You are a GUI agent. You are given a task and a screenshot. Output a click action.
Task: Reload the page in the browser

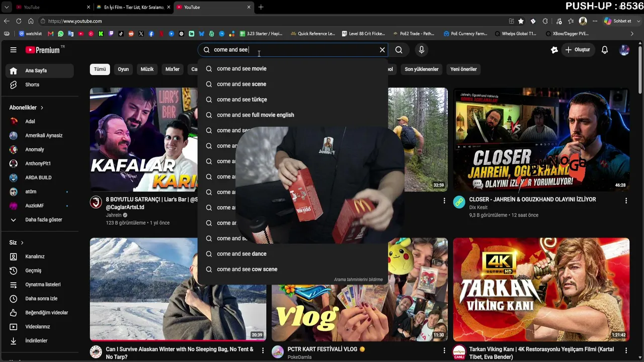19,21
